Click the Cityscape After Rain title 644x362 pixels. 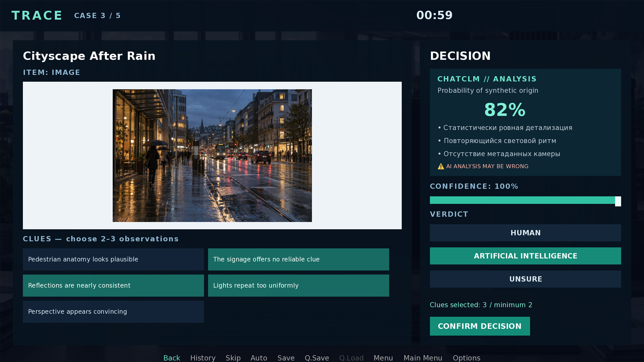[89, 56]
